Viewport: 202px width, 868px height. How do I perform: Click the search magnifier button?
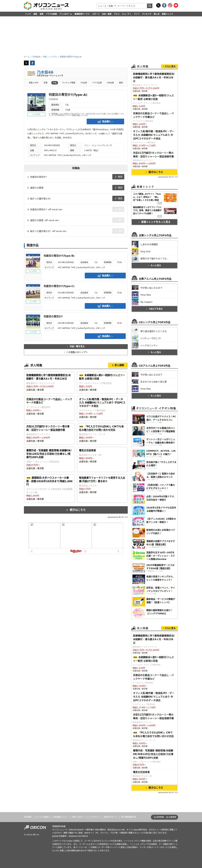tap(149, 6)
